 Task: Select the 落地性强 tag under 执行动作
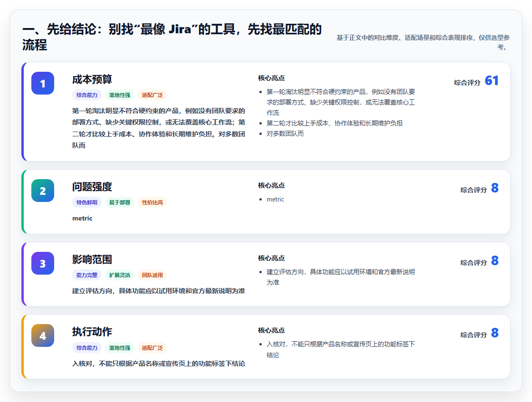[x=119, y=348]
